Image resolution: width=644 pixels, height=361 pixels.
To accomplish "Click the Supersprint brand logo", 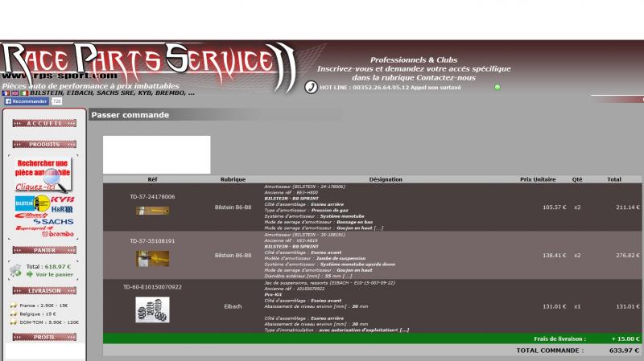I will (35, 228).
